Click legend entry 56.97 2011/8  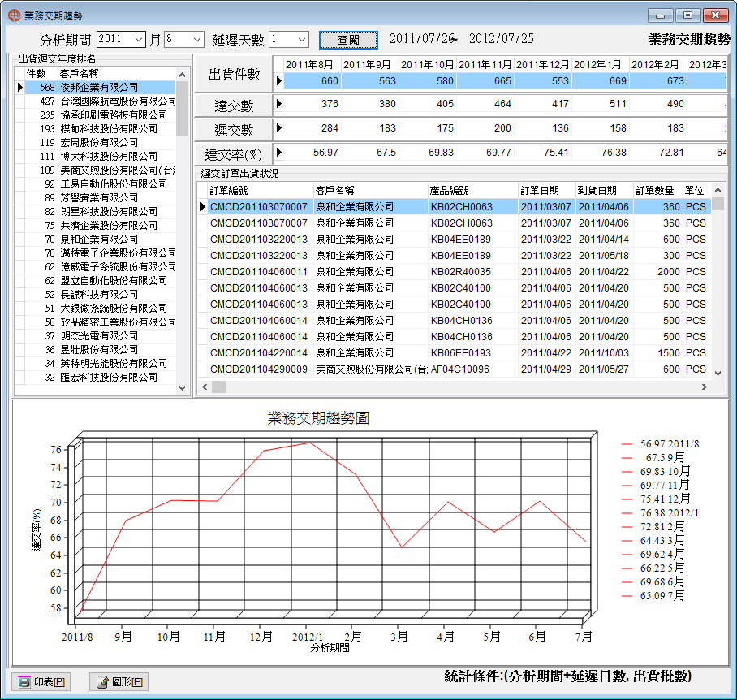coord(660,443)
